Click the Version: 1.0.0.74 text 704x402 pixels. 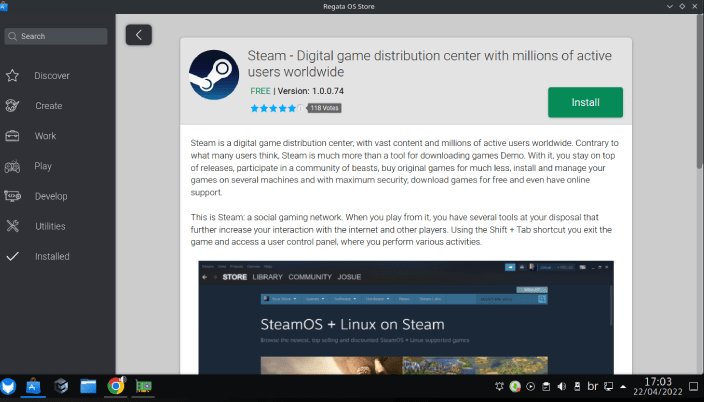coord(311,91)
